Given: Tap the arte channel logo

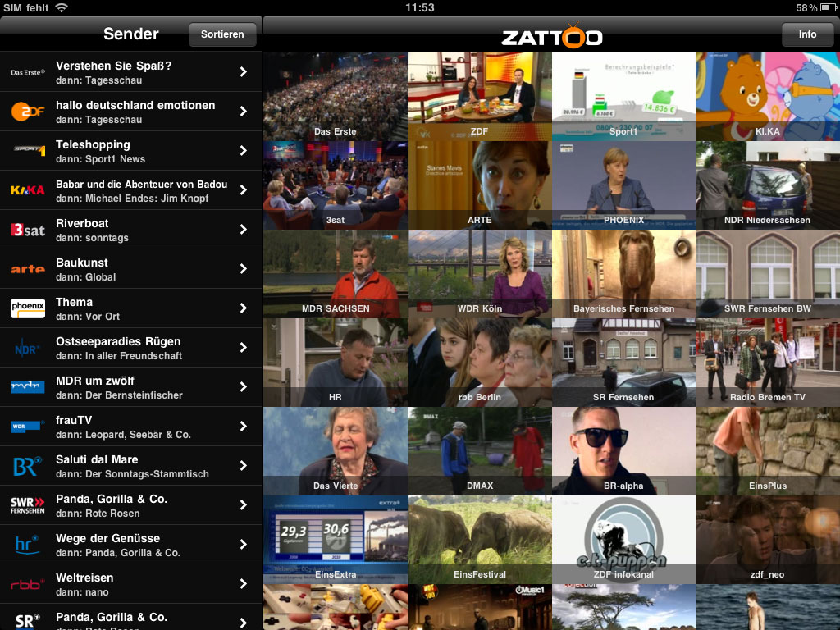Looking at the screenshot, I should point(27,269).
